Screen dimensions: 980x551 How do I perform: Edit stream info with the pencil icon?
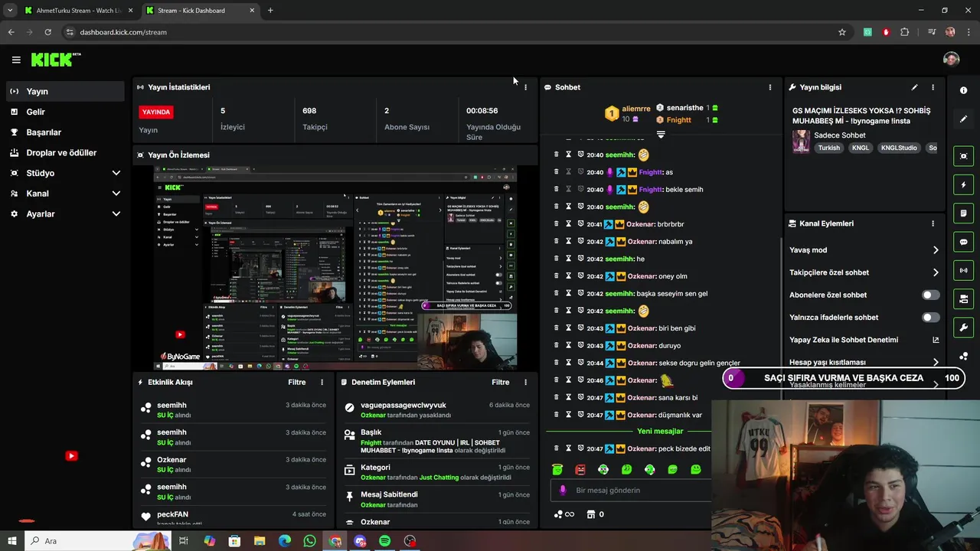point(914,87)
